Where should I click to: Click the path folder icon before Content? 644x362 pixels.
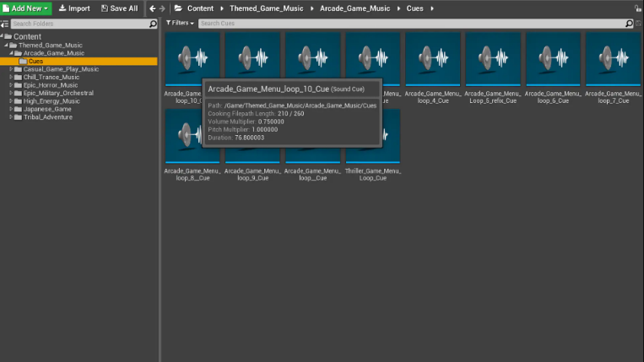click(x=178, y=8)
